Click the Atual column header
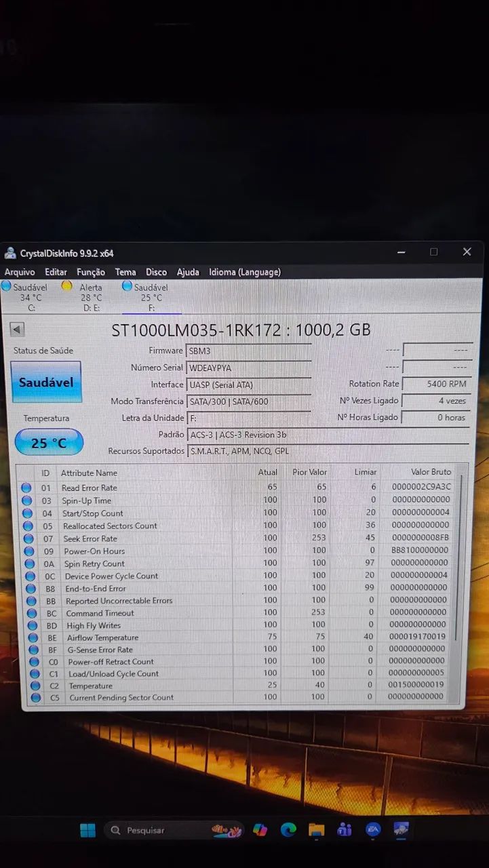This screenshot has height=868, width=489. pyautogui.click(x=268, y=472)
